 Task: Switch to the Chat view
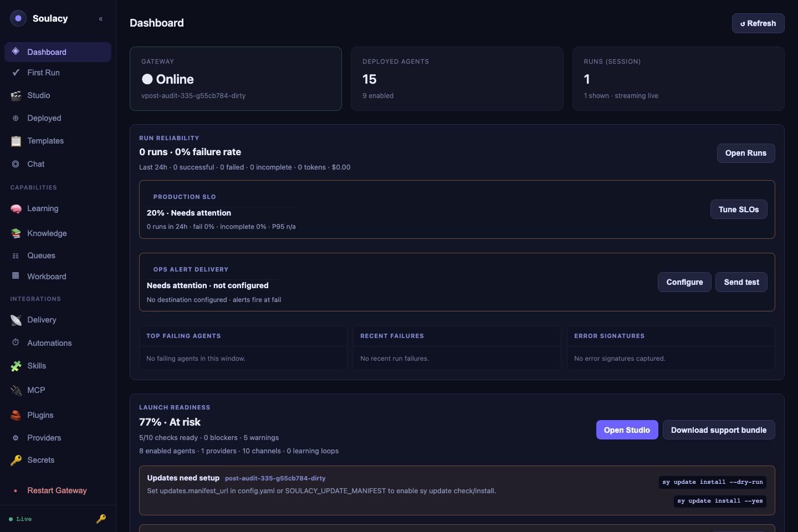click(x=58, y=164)
